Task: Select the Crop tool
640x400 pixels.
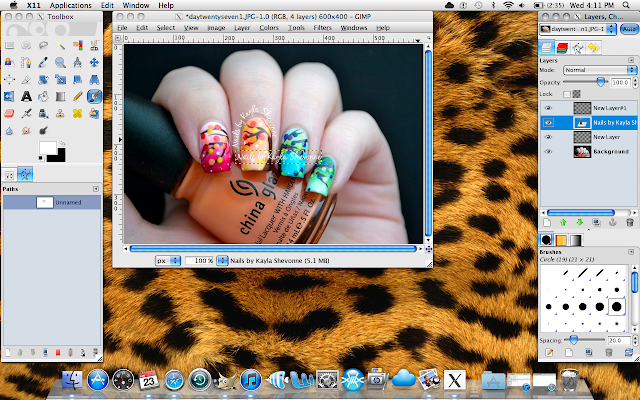Action: pyautogui.click(x=26, y=80)
